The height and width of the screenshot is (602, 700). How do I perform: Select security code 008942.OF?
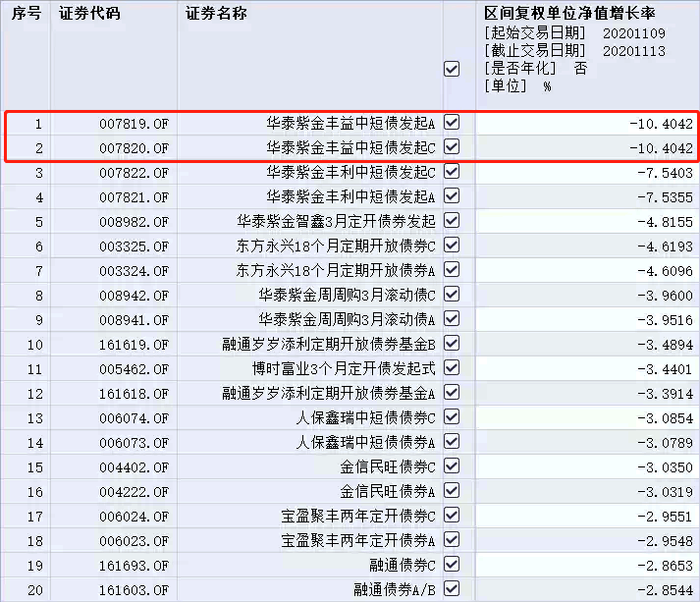[134, 296]
